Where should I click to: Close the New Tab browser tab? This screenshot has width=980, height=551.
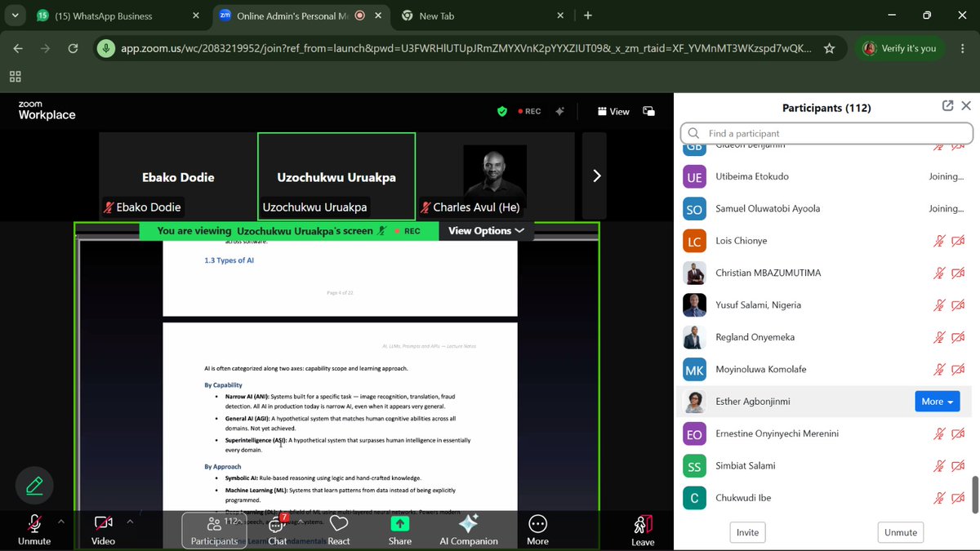(560, 16)
